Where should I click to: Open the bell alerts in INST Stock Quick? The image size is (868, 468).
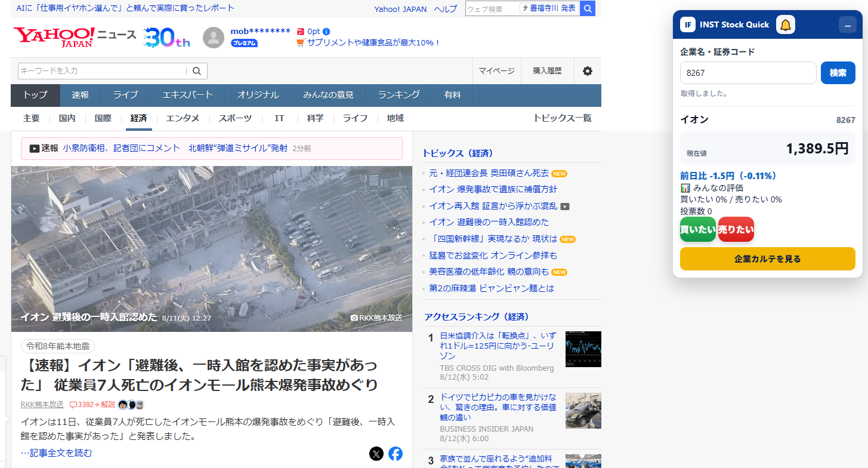tap(786, 24)
